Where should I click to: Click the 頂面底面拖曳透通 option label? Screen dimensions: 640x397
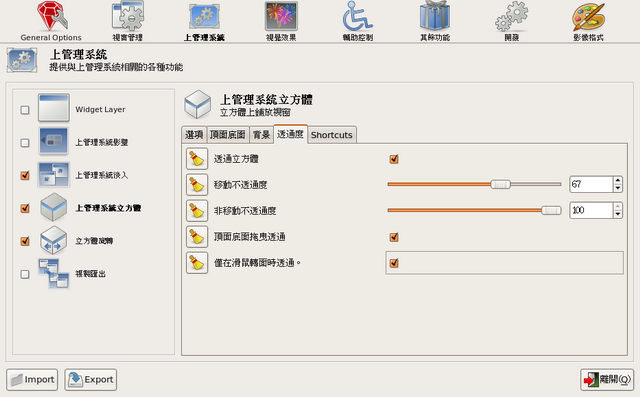[249, 237]
